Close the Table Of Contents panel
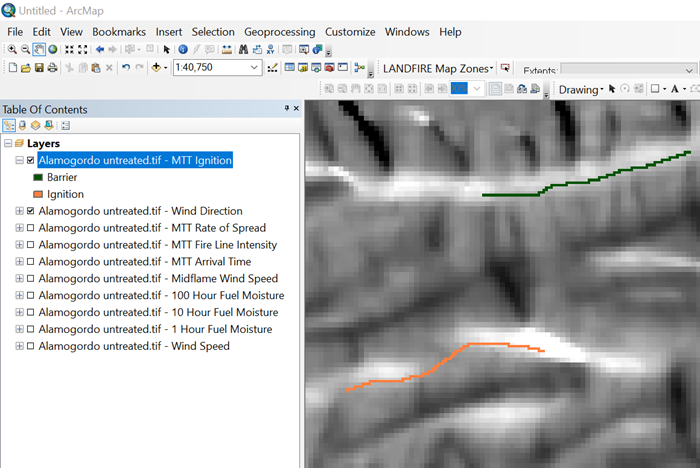The width and height of the screenshot is (700, 468). pyautogui.click(x=296, y=108)
